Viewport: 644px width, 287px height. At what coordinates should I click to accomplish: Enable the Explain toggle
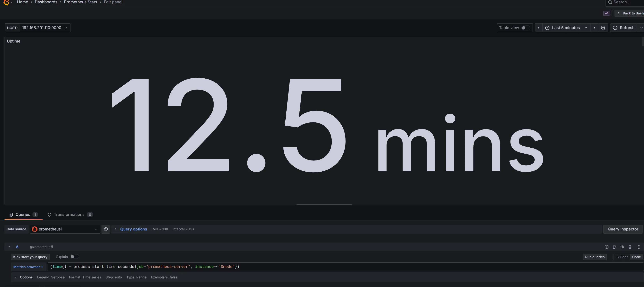pyautogui.click(x=74, y=257)
